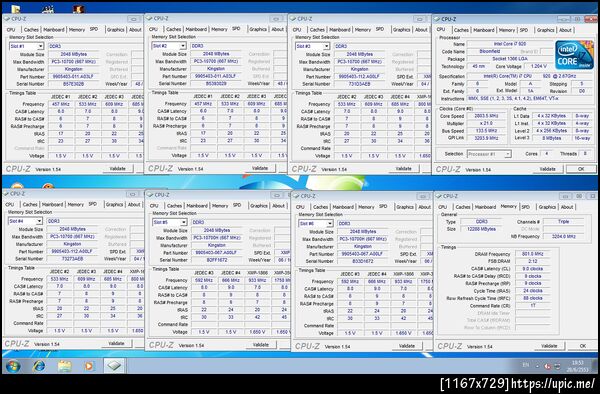The width and height of the screenshot is (600, 394).
Task: Click Validate in the Slot #5 window
Action: (261, 345)
